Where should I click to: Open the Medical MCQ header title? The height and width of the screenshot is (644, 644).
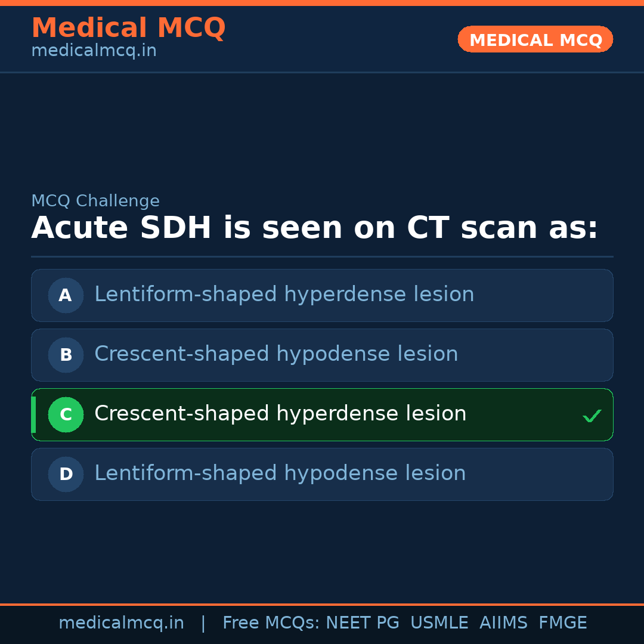click(128, 28)
